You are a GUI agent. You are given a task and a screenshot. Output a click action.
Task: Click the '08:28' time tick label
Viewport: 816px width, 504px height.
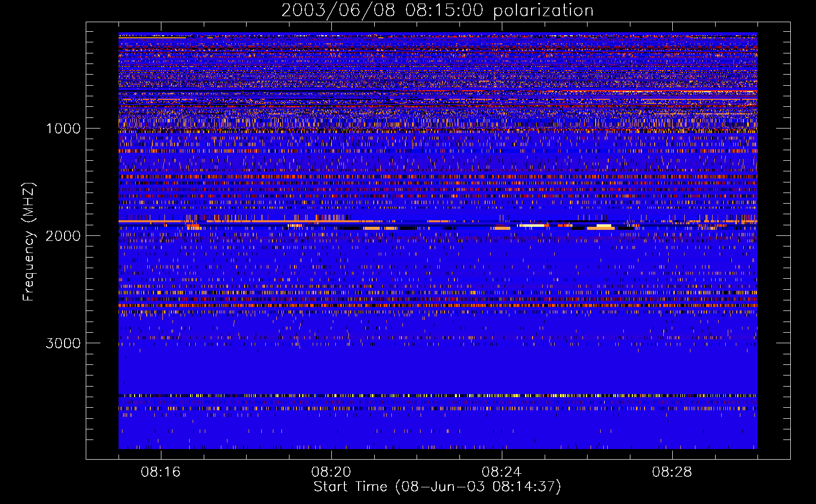point(672,472)
